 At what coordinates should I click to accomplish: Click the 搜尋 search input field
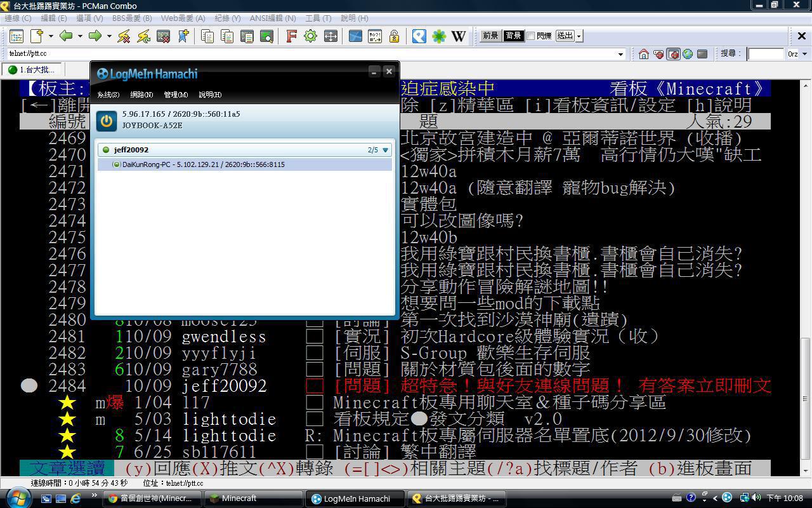coord(766,54)
